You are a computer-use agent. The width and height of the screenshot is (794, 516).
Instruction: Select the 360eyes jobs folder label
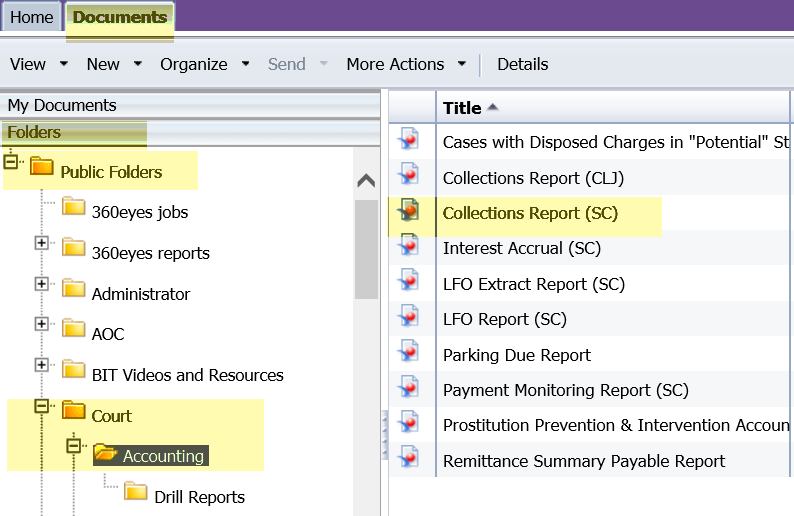click(x=140, y=212)
